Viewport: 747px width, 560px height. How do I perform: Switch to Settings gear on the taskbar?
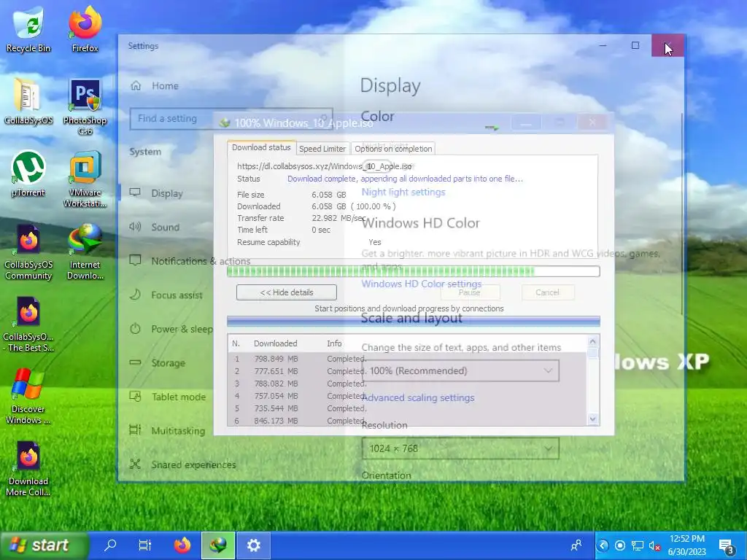click(253, 545)
